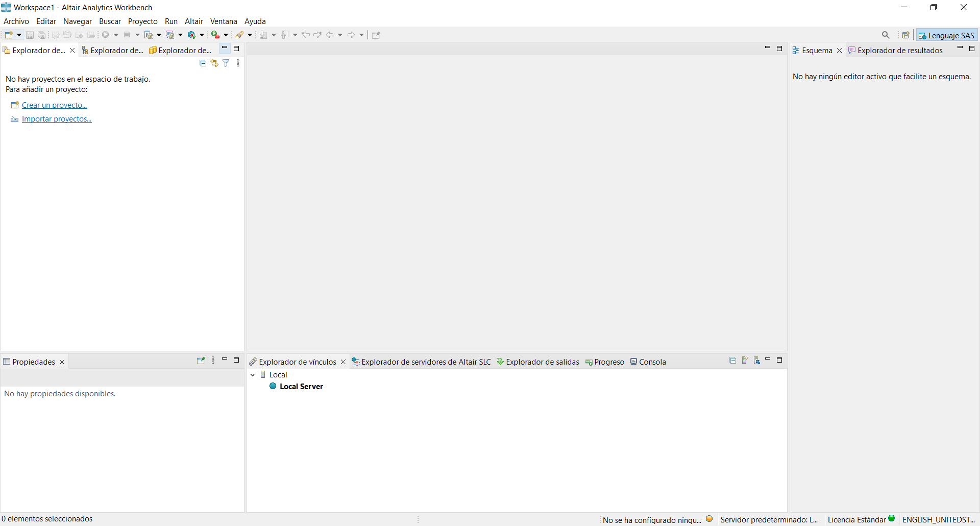Open dropdown next to external tools icon
This screenshot has height=526, width=980.
pyautogui.click(x=226, y=35)
